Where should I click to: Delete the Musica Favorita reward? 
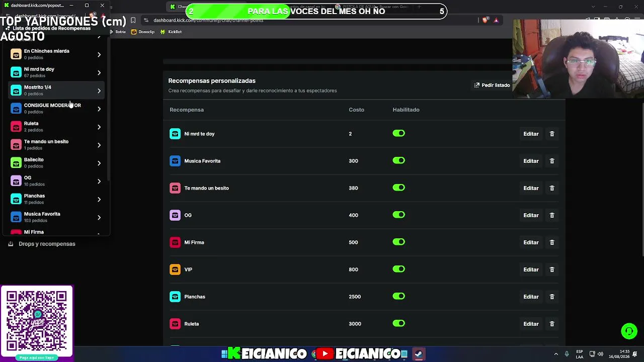point(552,161)
